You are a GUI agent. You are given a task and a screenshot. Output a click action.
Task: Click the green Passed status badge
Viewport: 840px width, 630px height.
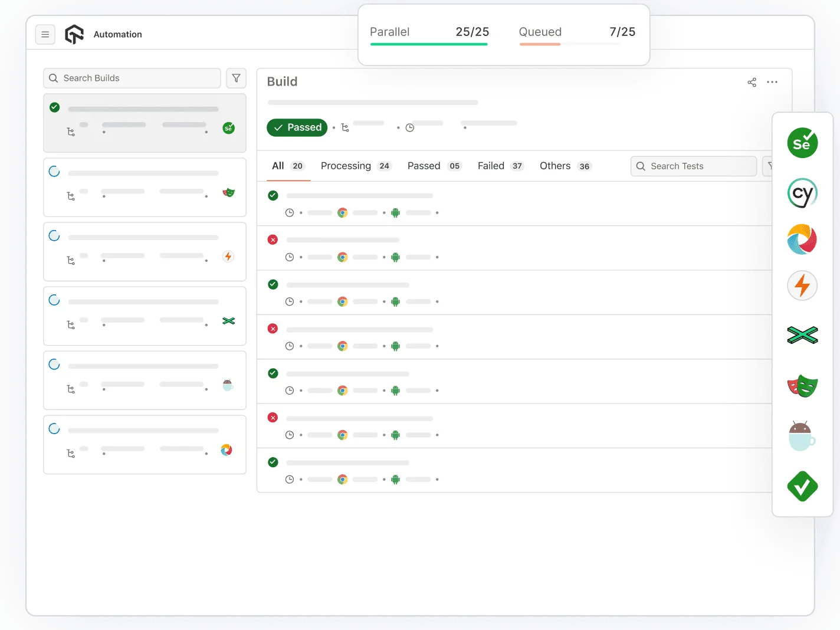tap(297, 127)
